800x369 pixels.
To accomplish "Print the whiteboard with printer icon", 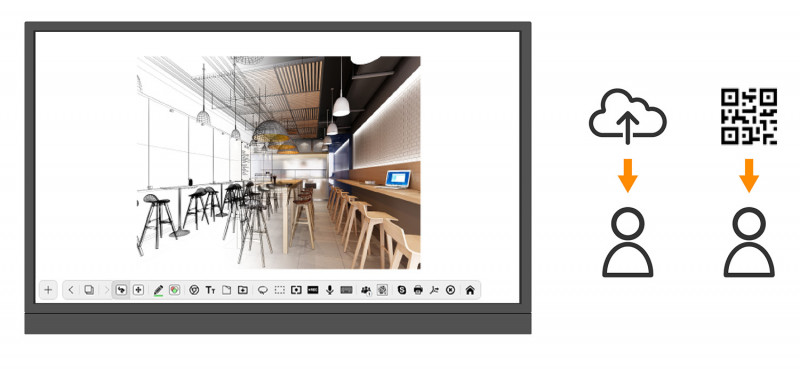I will (x=418, y=290).
